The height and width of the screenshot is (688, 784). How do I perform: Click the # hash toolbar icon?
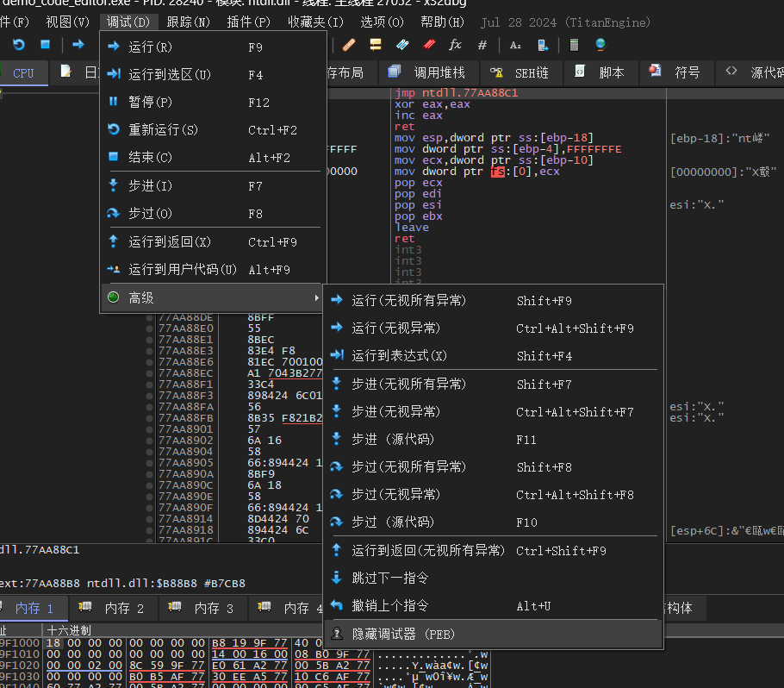point(482,44)
